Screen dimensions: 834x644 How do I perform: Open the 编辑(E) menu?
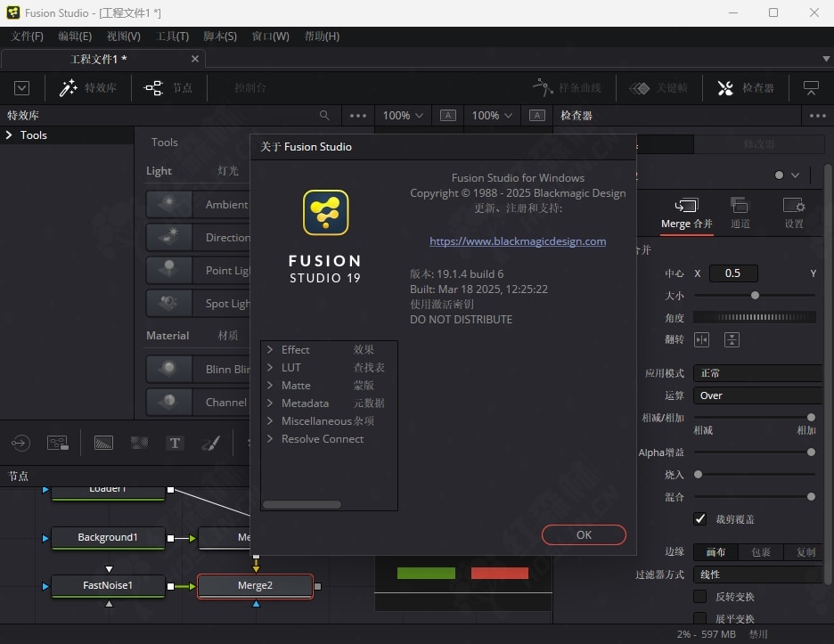click(x=75, y=37)
